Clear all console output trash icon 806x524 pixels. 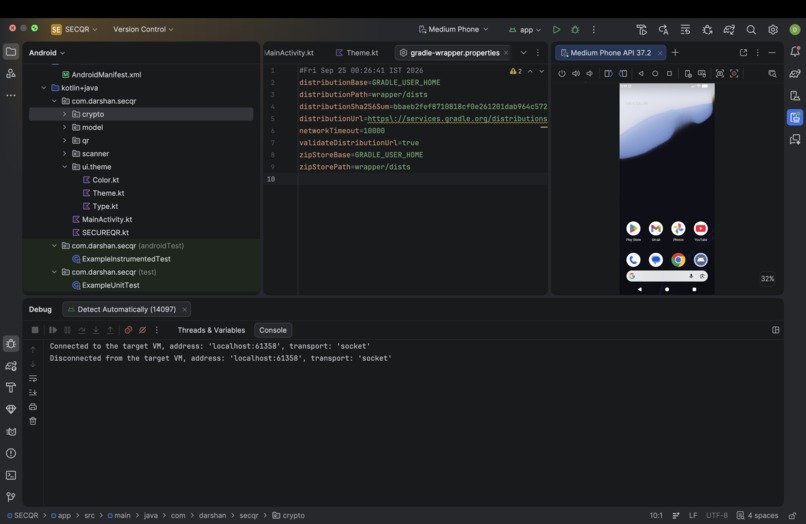pyautogui.click(x=33, y=421)
